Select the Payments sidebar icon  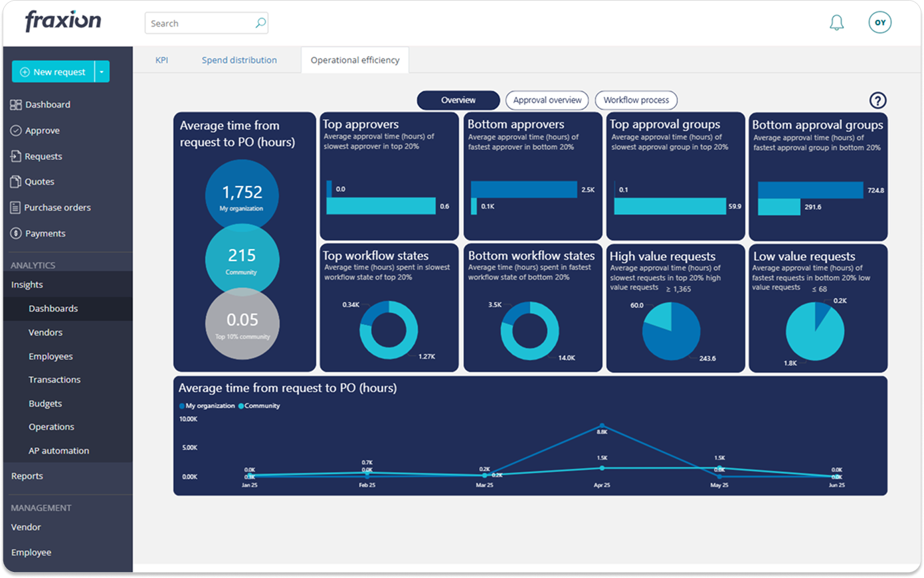click(15, 233)
